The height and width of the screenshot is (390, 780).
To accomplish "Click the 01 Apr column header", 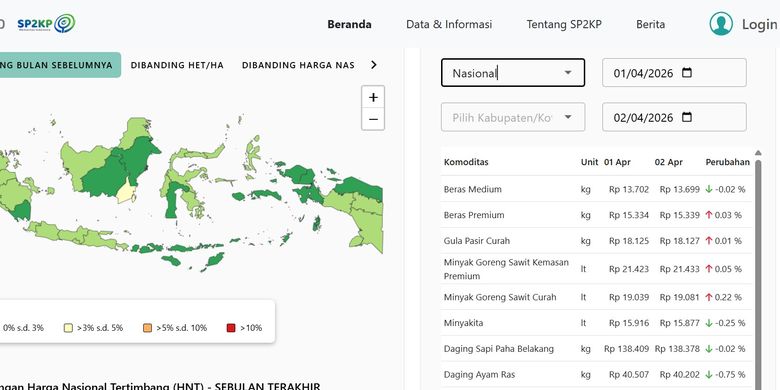I will tap(618, 162).
